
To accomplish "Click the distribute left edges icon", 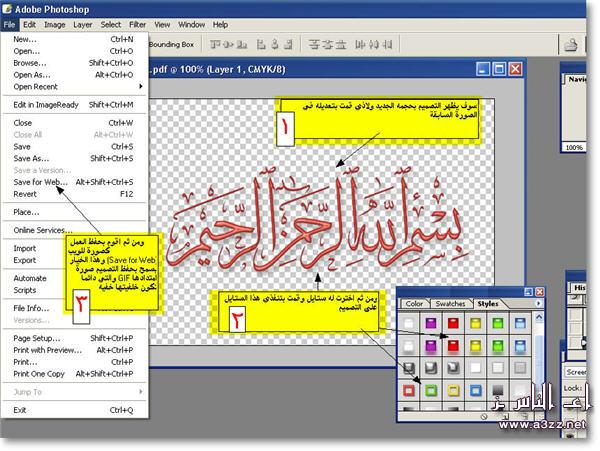I will (360, 45).
